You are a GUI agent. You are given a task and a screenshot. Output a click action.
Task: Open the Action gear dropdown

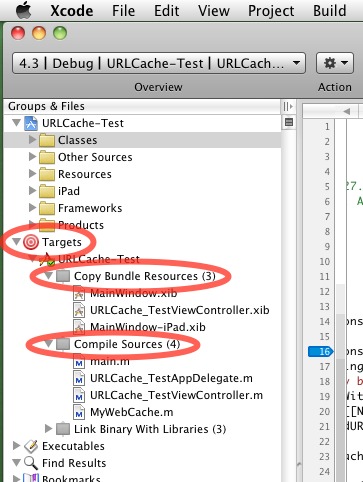coord(335,63)
